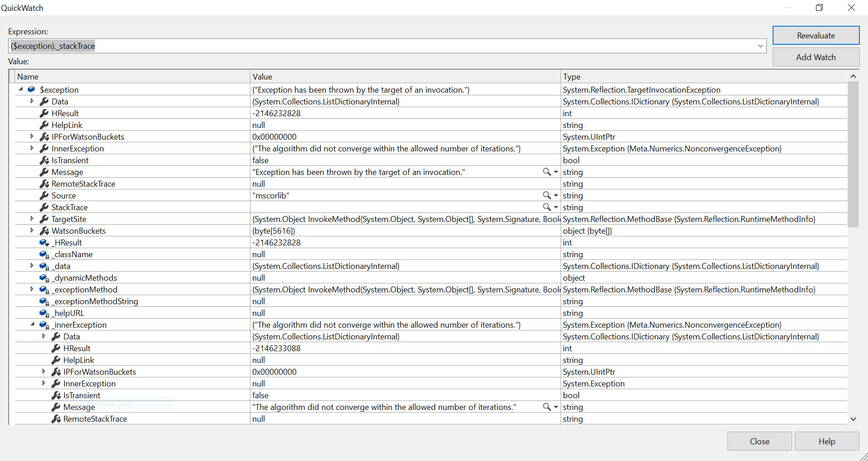Click inside the Expression input field

(387, 46)
